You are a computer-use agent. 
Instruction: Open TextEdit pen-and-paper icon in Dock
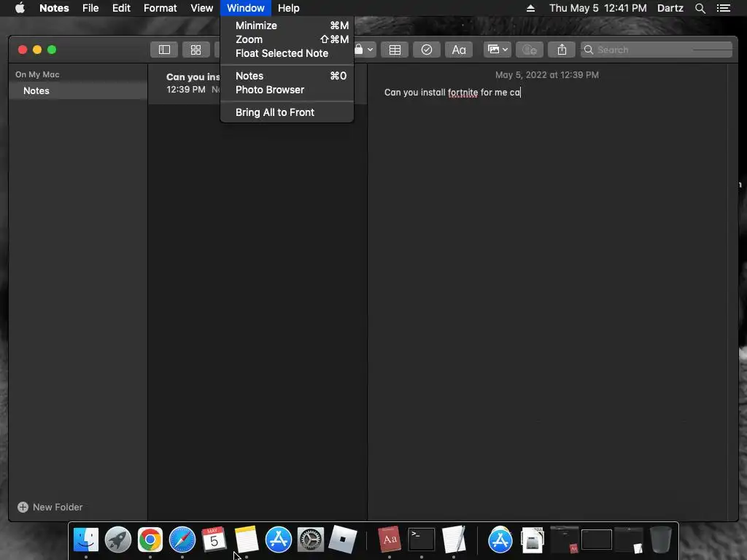click(454, 540)
